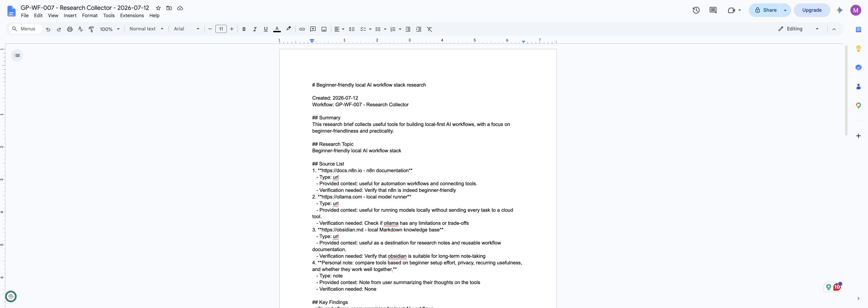Open the File menu

[25, 16]
